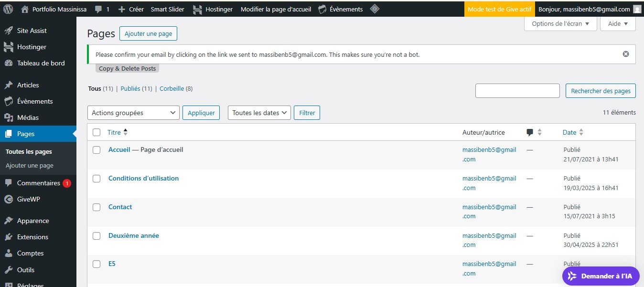Select the Deuxième année page checkbox

97,236
